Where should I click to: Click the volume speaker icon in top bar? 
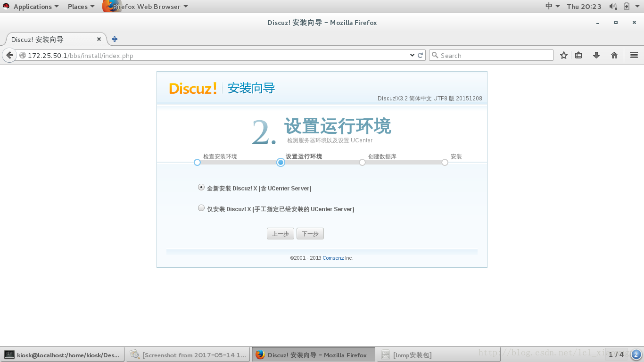click(x=613, y=6)
